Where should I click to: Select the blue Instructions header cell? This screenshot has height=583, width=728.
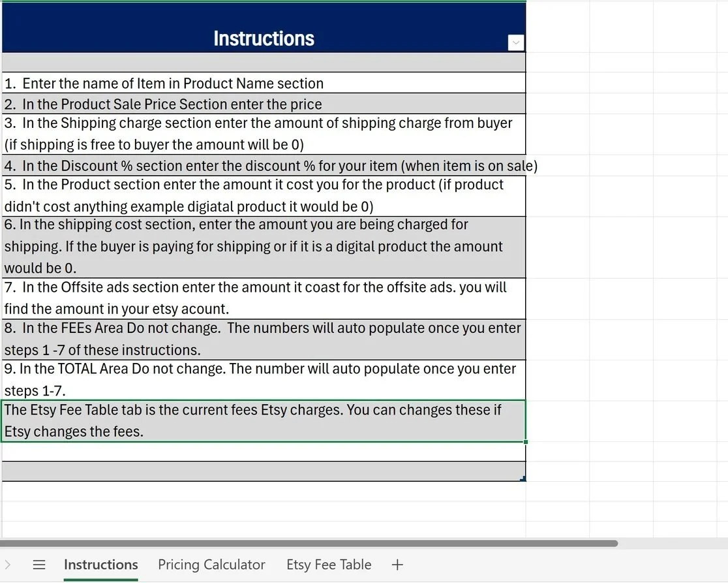[264, 27]
